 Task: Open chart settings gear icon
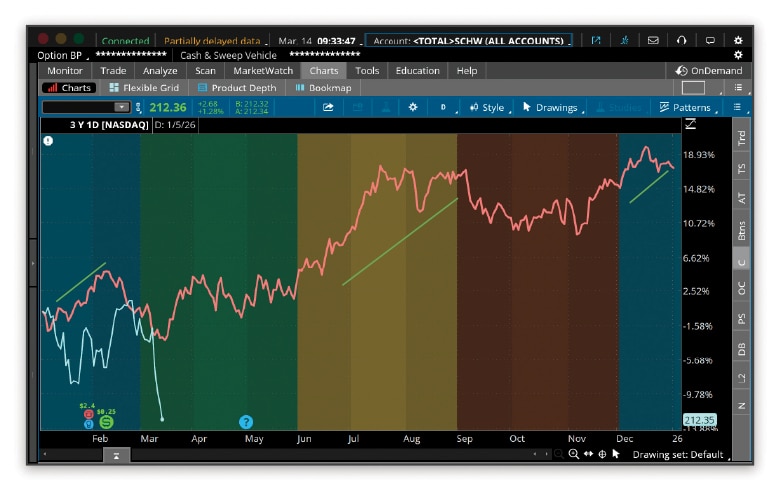pyautogui.click(x=413, y=107)
